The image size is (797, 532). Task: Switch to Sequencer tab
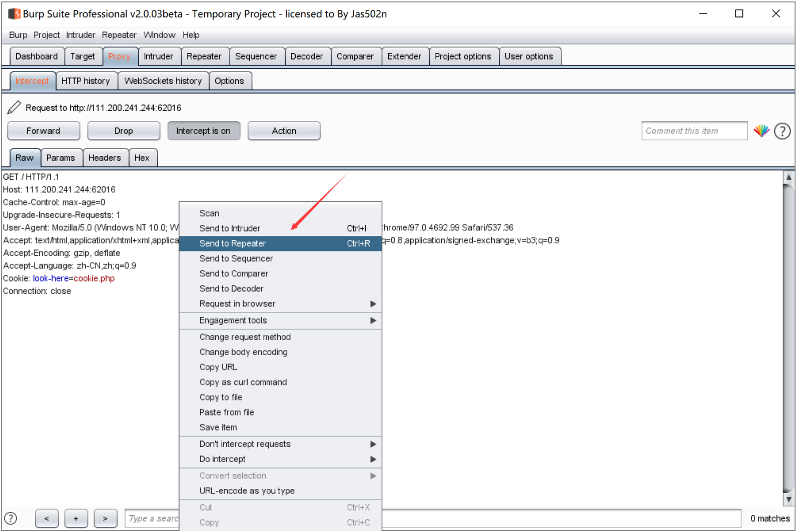pos(256,56)
